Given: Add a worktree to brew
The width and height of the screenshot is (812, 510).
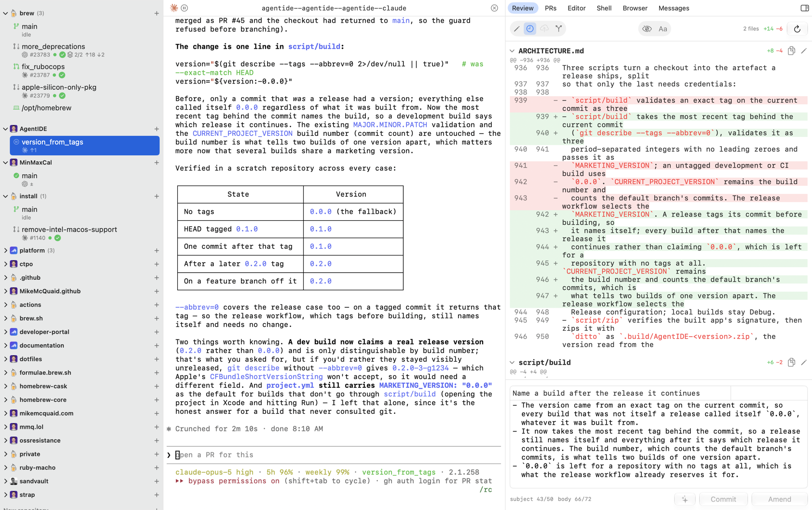Looking at the screenshot, I should click(x=157, y=14).
